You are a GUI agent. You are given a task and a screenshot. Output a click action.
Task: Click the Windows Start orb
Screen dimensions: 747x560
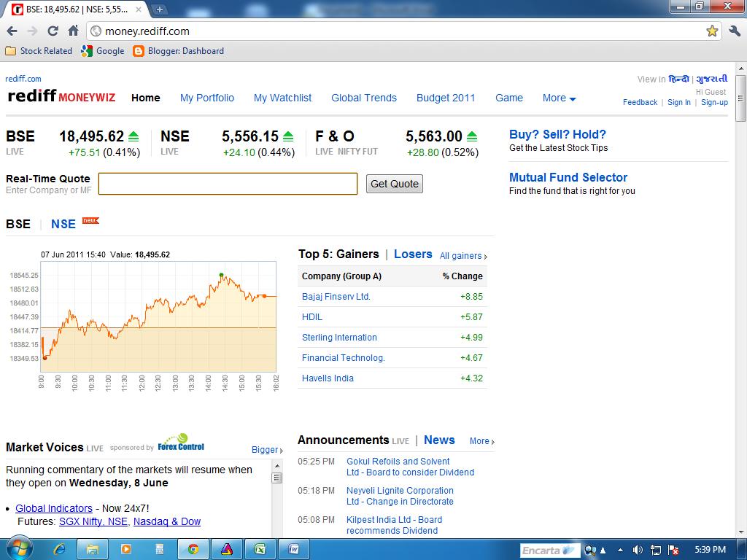(x=18, y=549)
